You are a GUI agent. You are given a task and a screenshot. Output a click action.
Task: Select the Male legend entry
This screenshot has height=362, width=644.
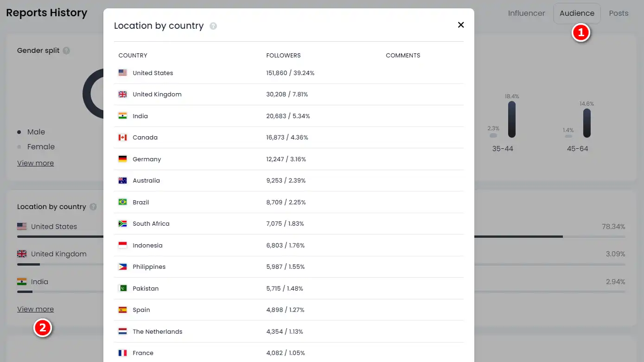coord(36,132)
